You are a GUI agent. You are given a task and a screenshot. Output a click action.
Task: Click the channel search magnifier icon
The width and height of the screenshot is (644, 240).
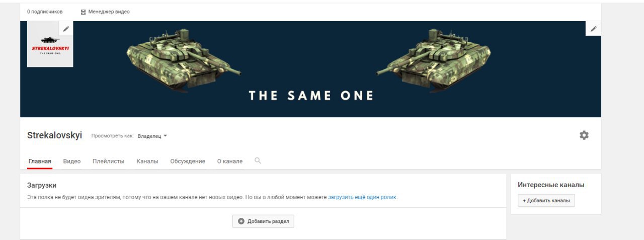[258, 161]
